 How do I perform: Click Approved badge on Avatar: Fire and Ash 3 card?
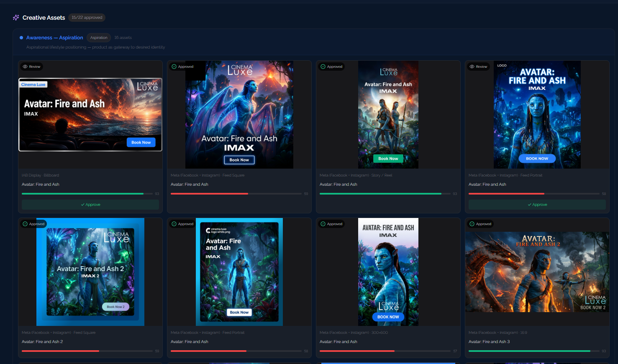480,224
